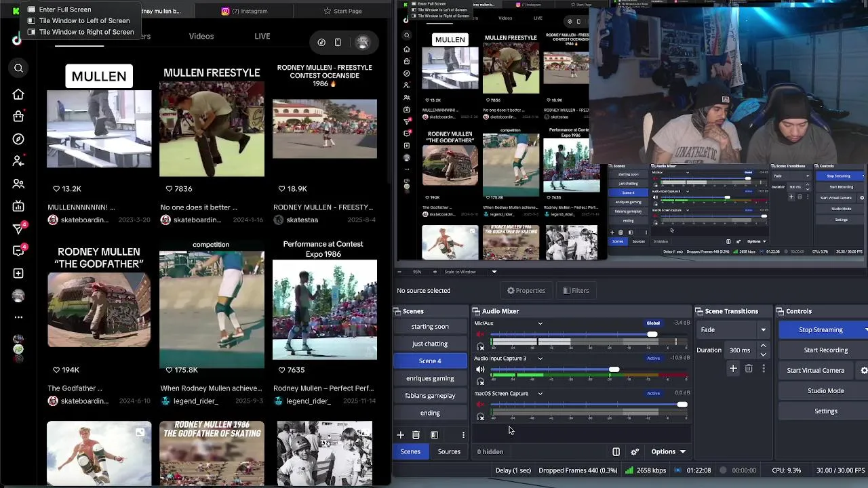
Task: Toggle Mic/Aux monitoring headphone icon
Action: point(481,347)
